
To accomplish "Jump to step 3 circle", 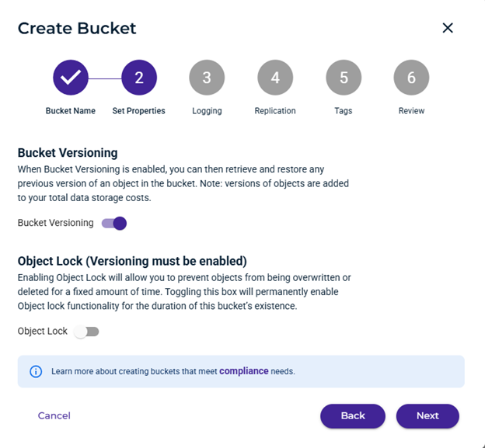I will pyautogui.click(x=207, y=77).
